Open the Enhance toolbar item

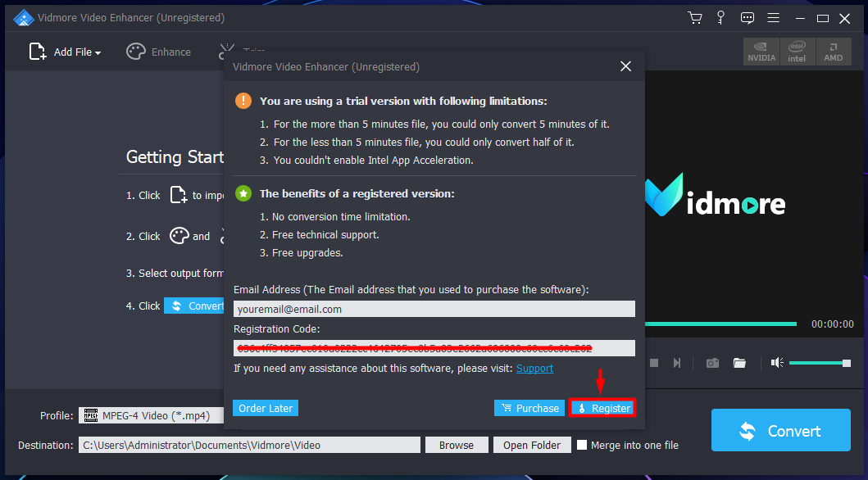click(159, 52)
